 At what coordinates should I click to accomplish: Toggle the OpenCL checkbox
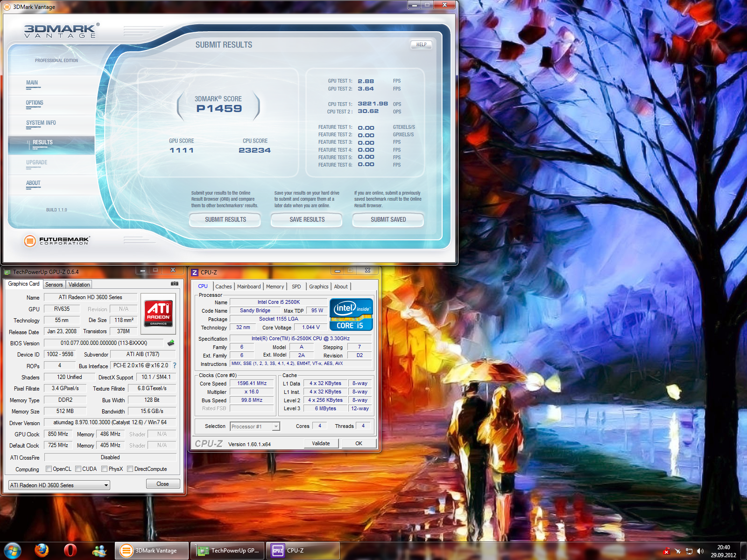[x=49, y=469]
